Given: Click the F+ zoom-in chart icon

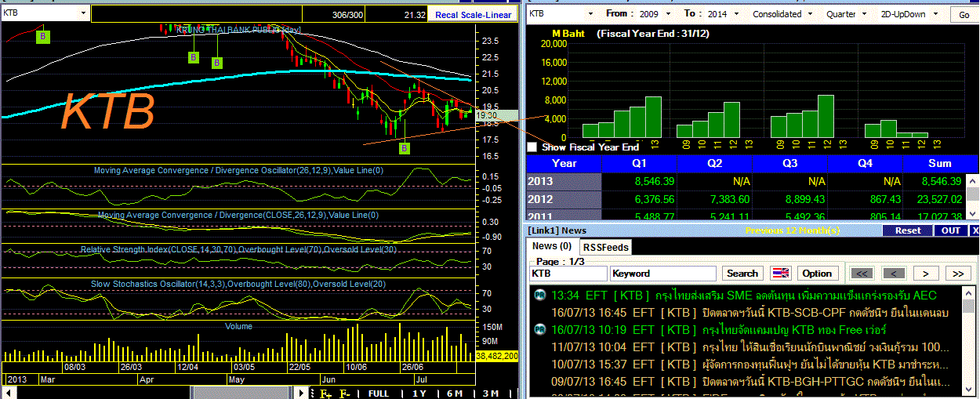Looking at the screenshot, I should click(325, 393).
